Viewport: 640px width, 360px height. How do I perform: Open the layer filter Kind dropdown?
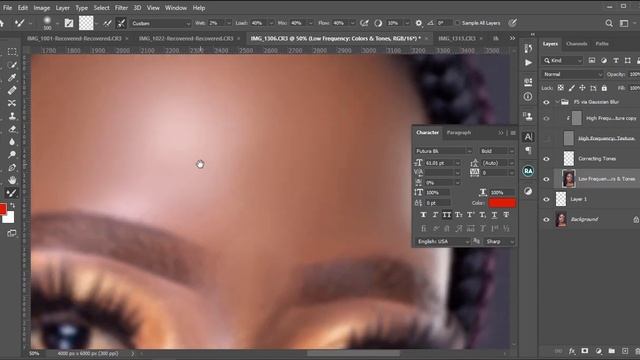[x=562, y=60]
